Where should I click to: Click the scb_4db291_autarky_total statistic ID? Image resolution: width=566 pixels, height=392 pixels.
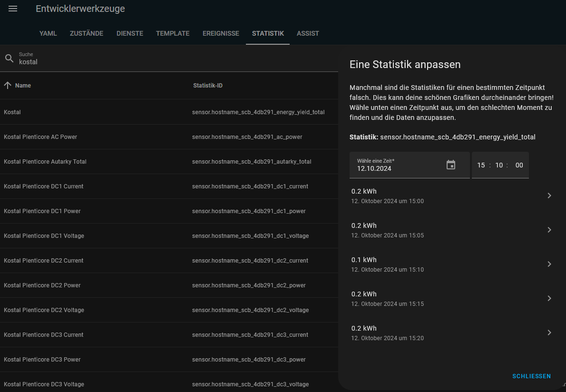coord(251,162)
